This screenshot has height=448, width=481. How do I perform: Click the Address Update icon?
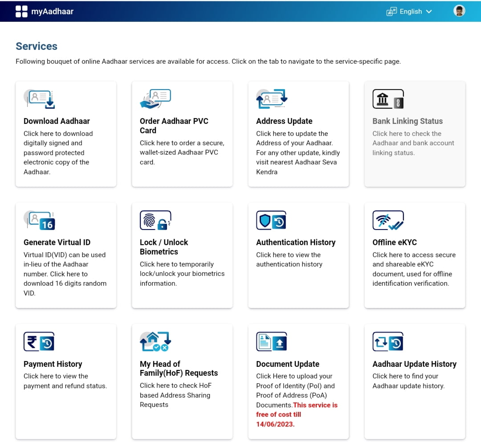click(272, 99)
